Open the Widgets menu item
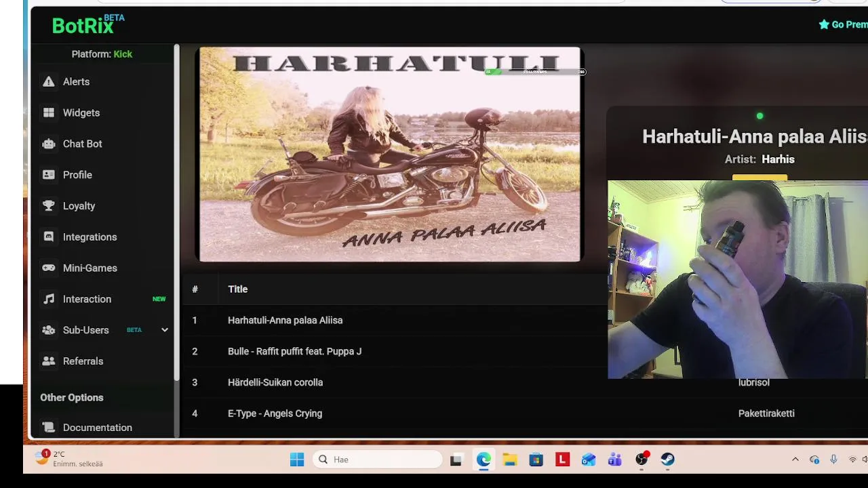868x488 pixels. [81, 113]
